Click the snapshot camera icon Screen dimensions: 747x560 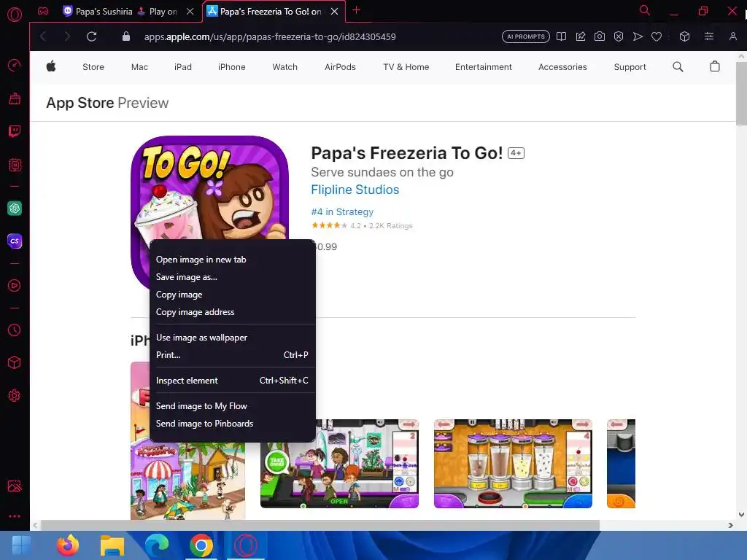600,36
